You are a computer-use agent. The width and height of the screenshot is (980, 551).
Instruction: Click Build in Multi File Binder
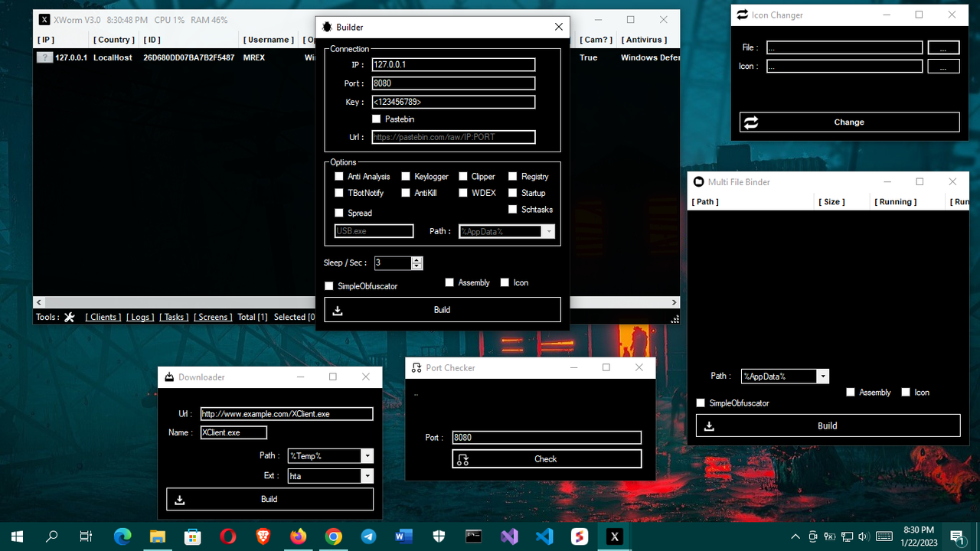[x=827, y=425]
